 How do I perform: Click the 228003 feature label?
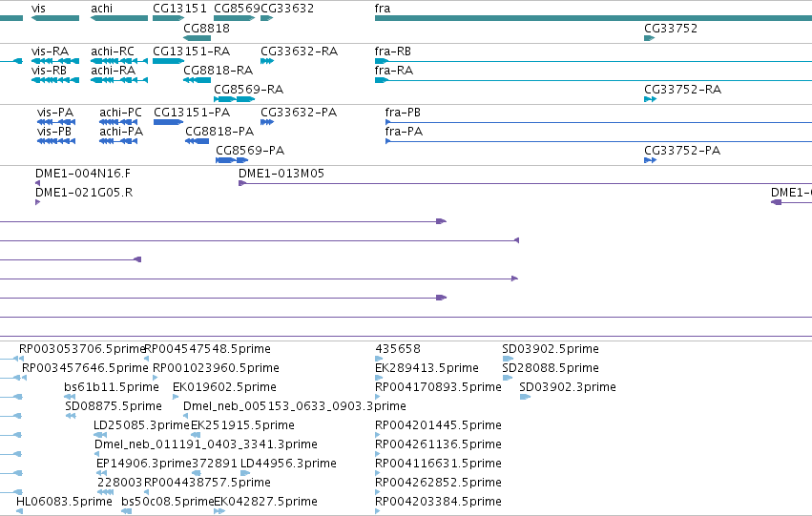point(119,483)
